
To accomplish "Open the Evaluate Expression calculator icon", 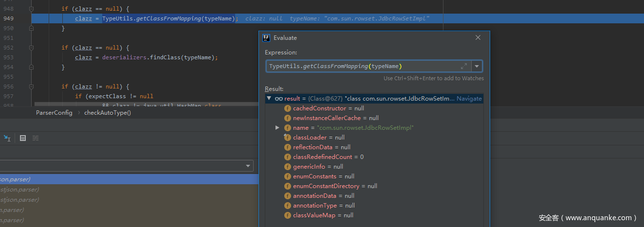I will tap(22, 138).
